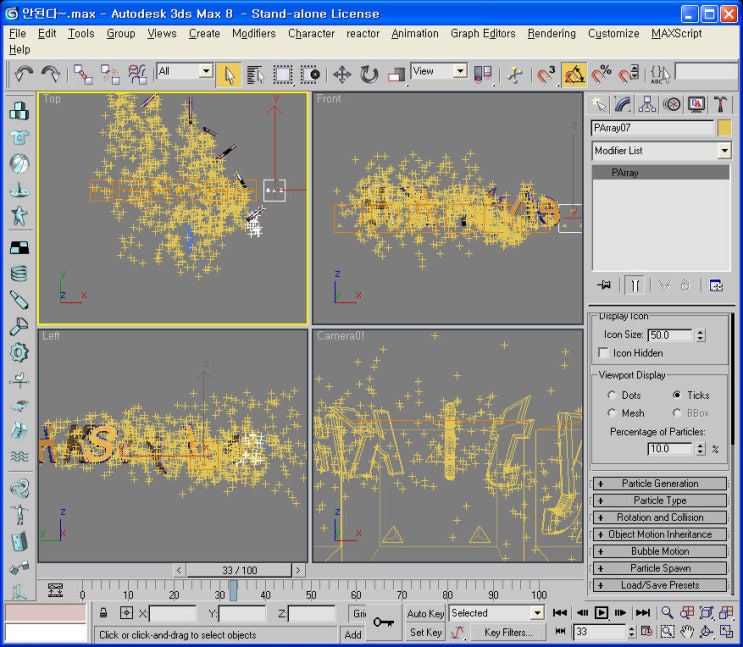Click the PArray07 object color swatch

point(724,128)
